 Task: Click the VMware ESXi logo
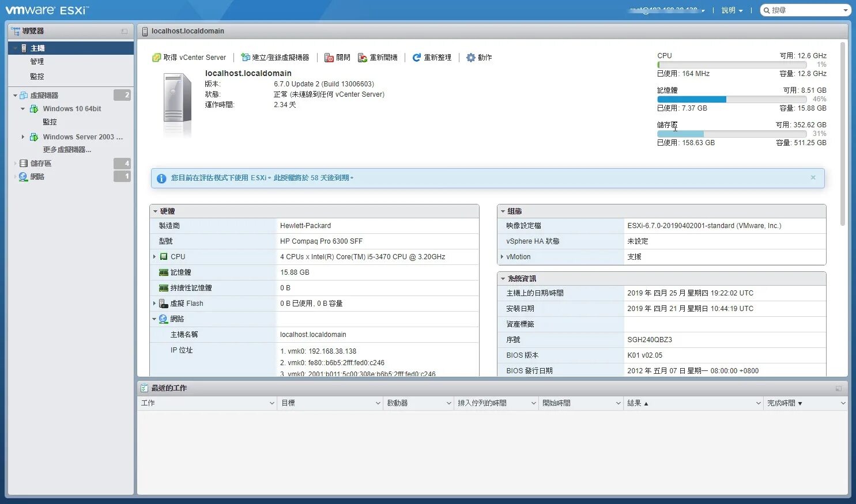[x=47, y=10]
